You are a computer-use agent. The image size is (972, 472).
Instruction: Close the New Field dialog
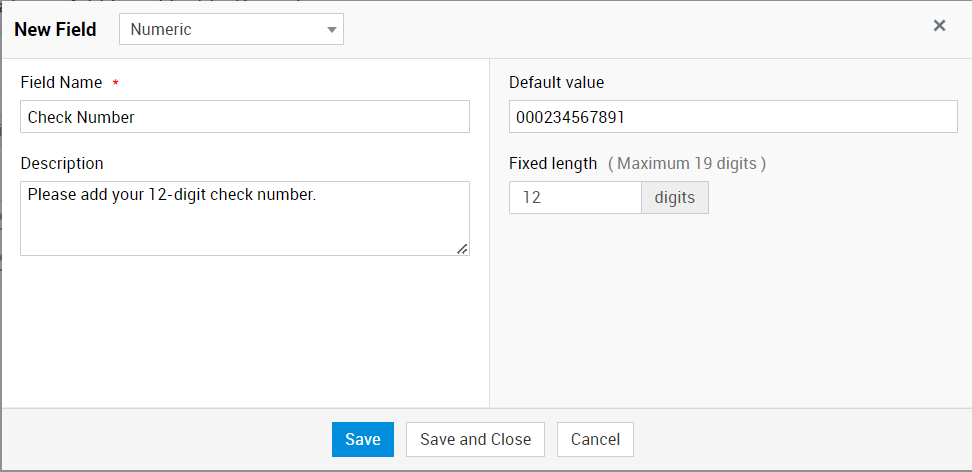coord(939,26)
